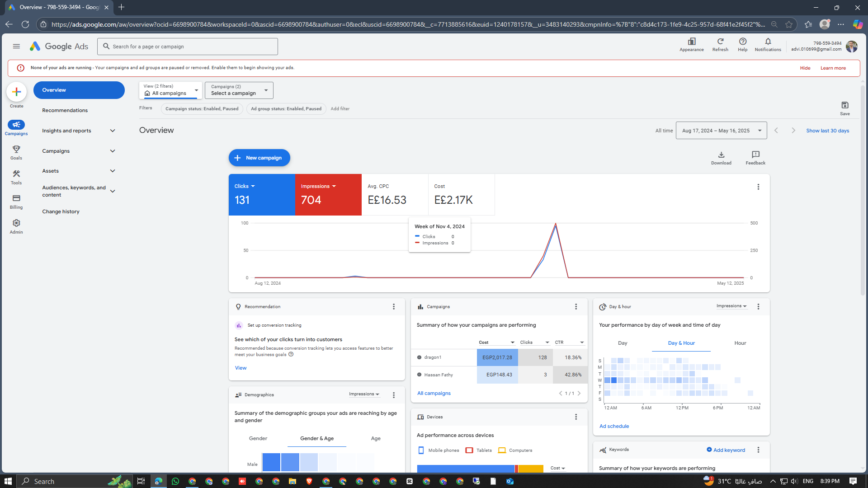Open Demographics Impressions metric dropdown
The width and height of the screenshot is (868, 488).
[364, 394]
